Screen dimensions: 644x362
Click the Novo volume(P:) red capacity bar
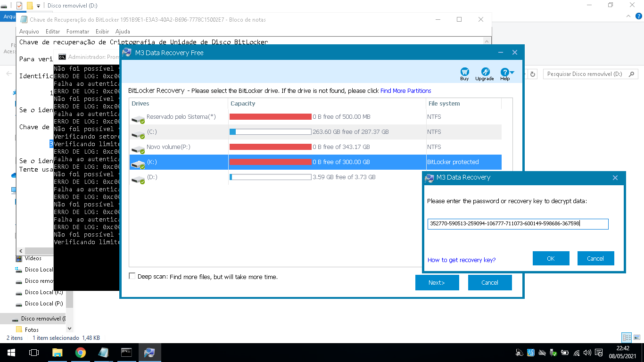tap(270, 147)
